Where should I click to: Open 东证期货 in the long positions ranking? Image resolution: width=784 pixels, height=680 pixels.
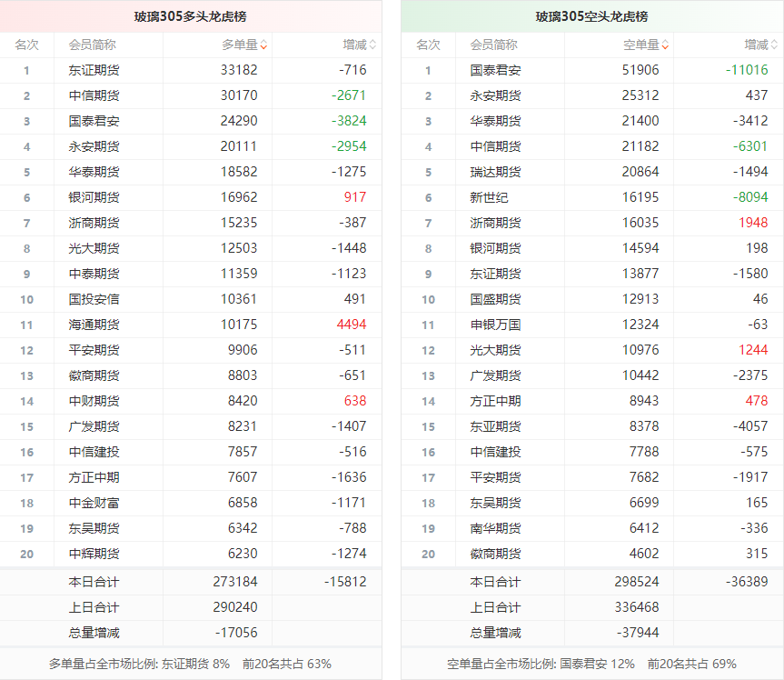point(94,70)
